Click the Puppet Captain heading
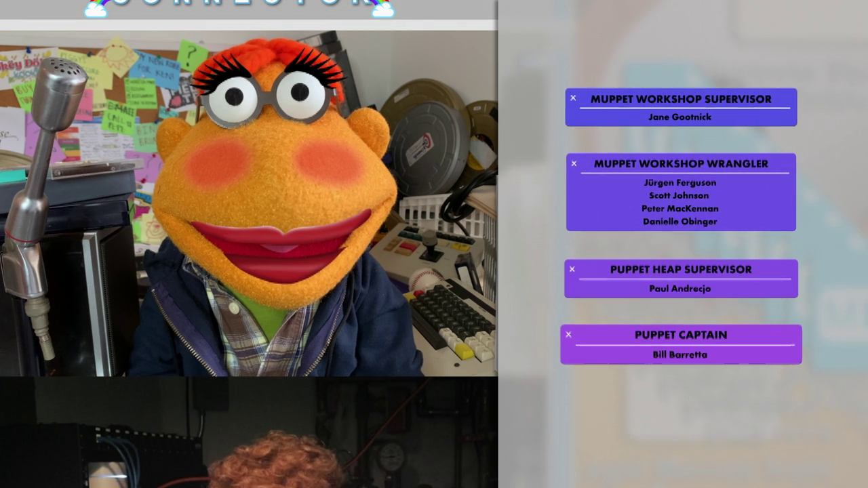 [681, 335]
